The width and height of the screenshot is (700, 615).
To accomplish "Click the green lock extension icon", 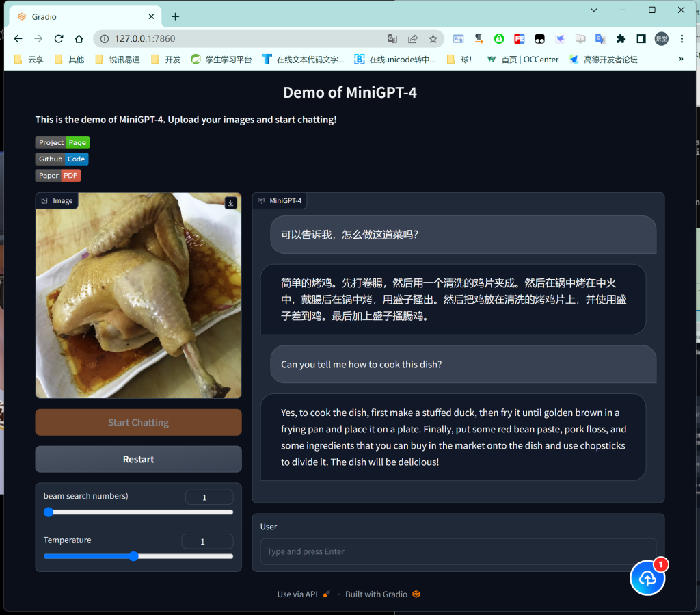I will tap(499, 39).
